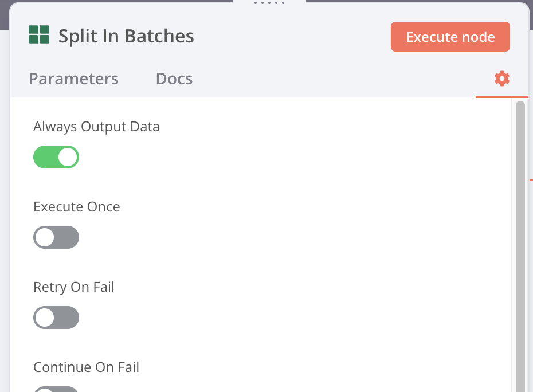
Task: Enable the Execute Once toggle
Action: pyautogui.click(x=56, y=237)
